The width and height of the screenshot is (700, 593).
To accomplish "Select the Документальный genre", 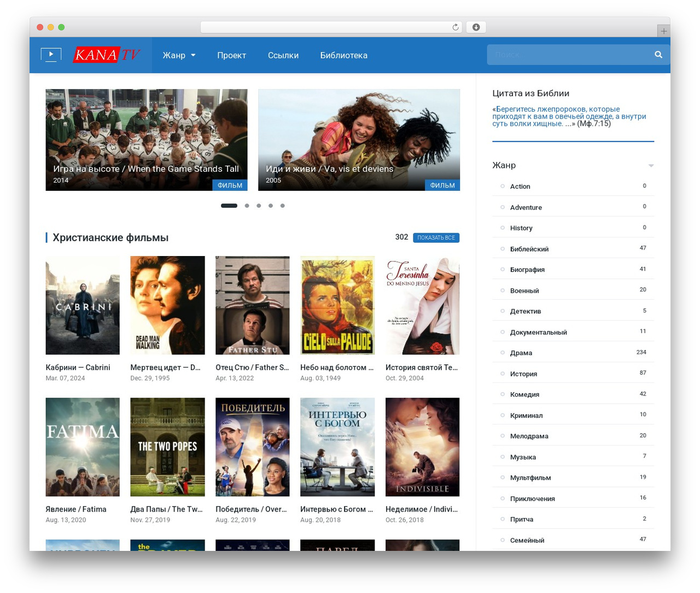I will (539, 332).
